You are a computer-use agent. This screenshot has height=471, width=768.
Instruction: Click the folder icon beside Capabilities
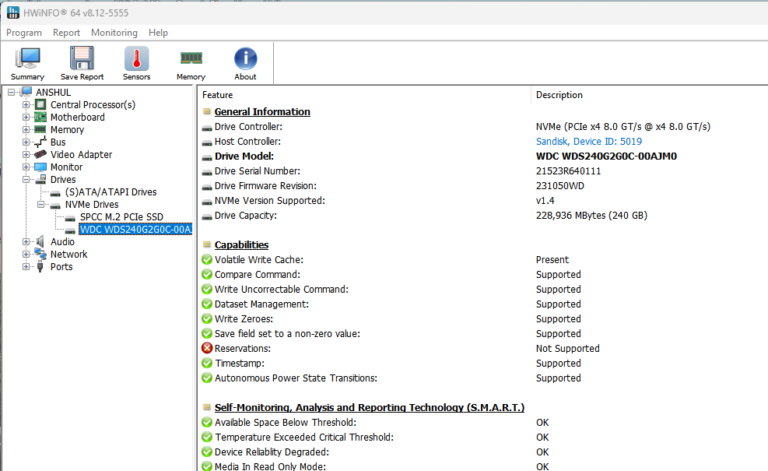[207, 245]
